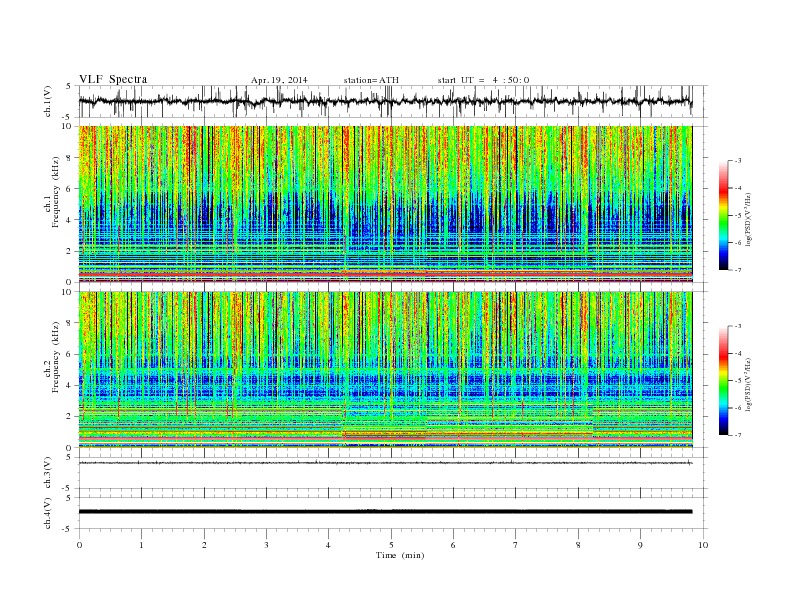Click the "Time (min)" axis label
The image size is (792, 612).
point(400,555)
